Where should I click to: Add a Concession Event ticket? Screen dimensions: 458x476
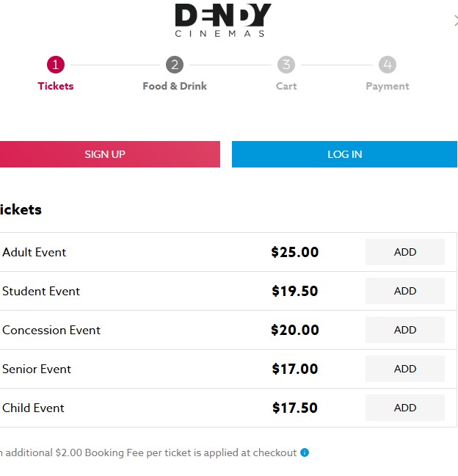point(405,330)
